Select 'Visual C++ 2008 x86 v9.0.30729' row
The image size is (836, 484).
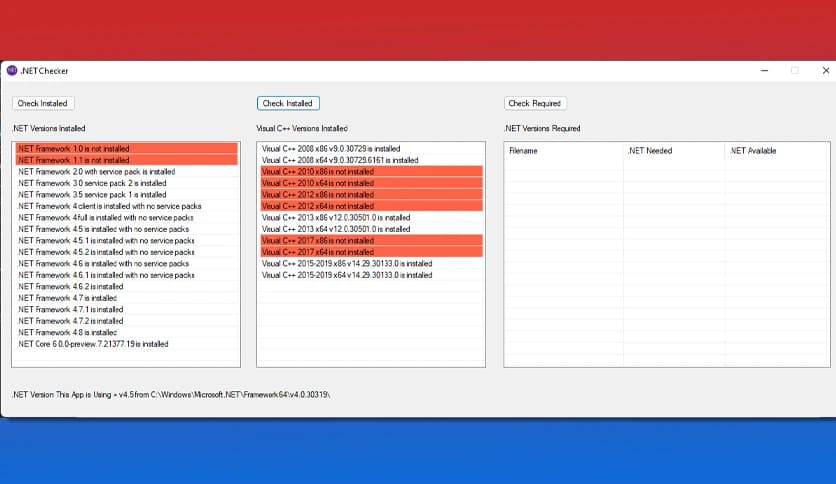click(372, 148)
